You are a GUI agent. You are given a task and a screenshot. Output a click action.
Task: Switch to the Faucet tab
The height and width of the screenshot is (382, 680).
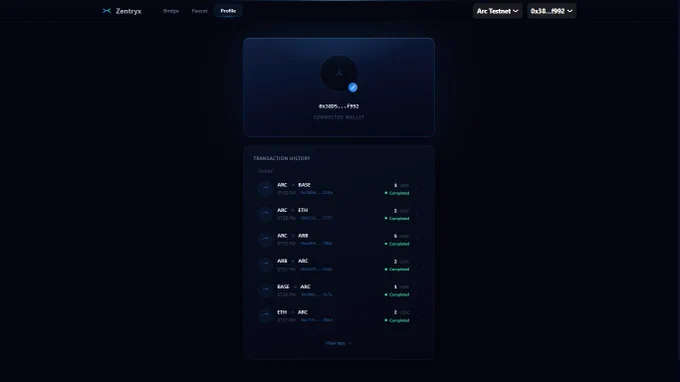pos(199,11)
